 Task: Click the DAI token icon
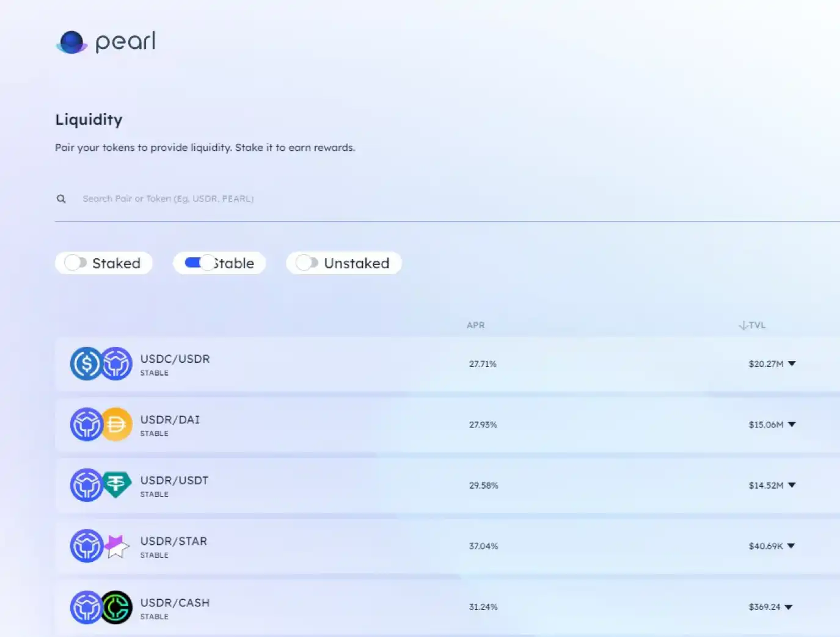click(x=117, y=424)
